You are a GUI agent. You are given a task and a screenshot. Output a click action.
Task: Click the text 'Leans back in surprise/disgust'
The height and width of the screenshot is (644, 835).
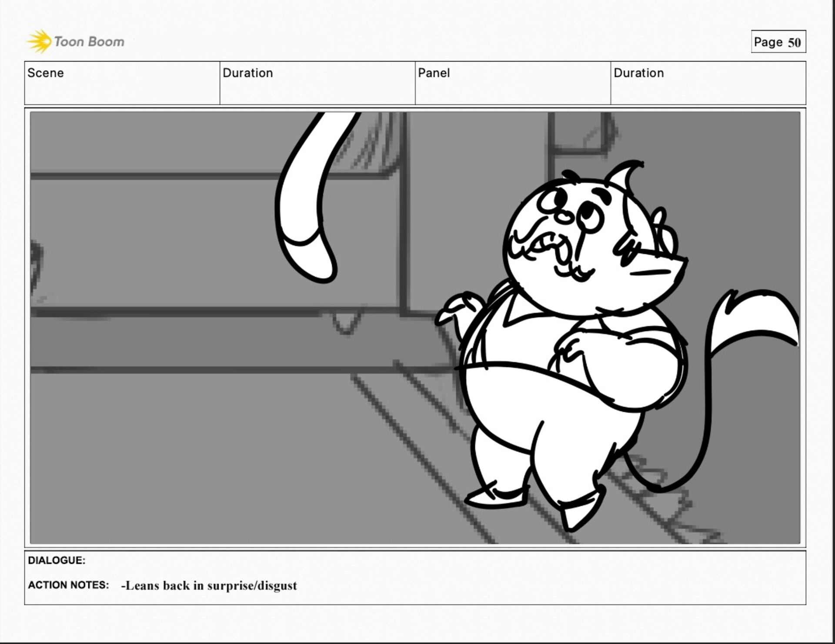pos(211,586)
